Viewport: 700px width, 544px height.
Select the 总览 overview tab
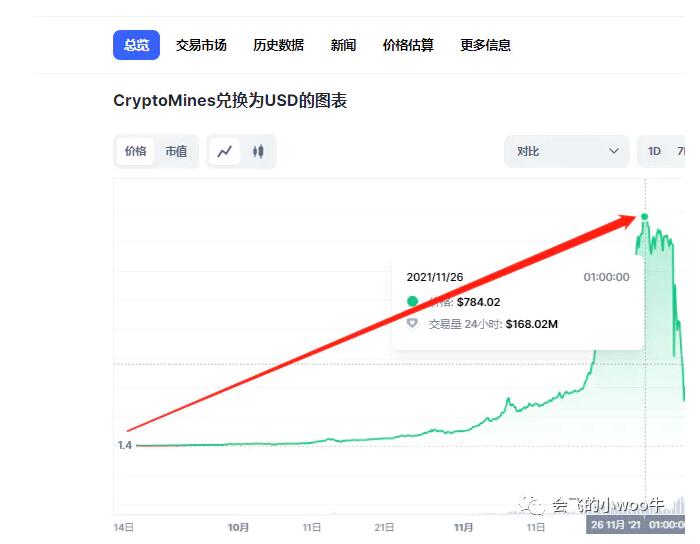136,45
